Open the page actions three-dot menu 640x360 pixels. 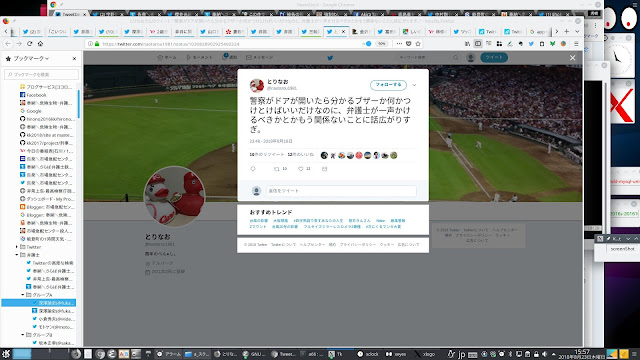tap(399, 44)
